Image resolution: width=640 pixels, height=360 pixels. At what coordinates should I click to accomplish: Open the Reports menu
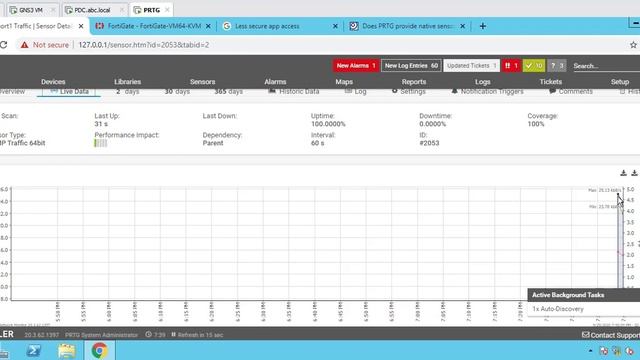pyautogui.click(x=414, y=82)
